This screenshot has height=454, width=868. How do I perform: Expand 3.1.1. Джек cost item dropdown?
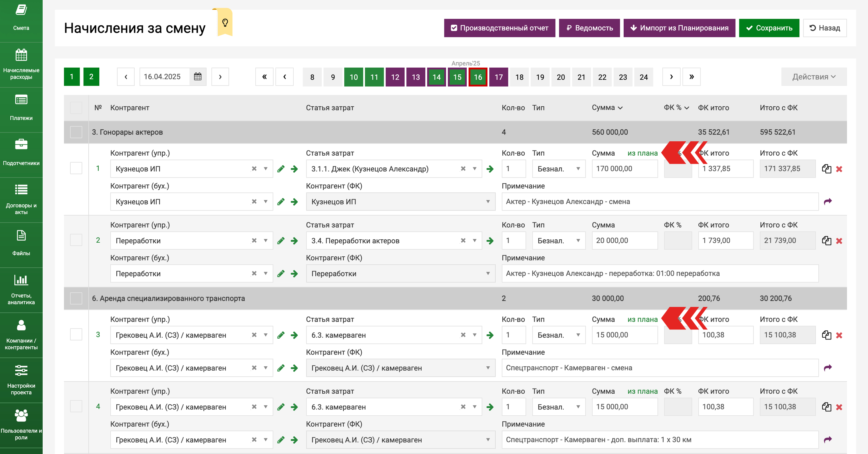click(x=474, y=169)
